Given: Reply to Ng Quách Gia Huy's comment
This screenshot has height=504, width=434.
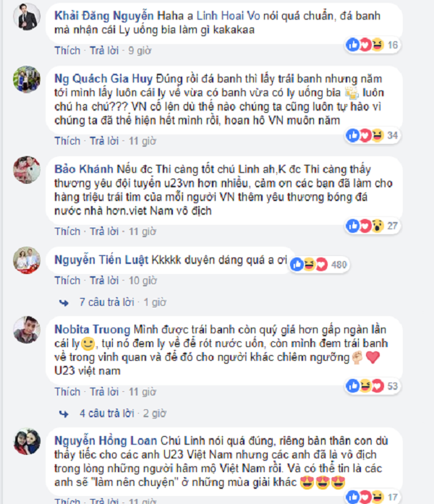Looking at the screenshot, I should click(104, 141).
